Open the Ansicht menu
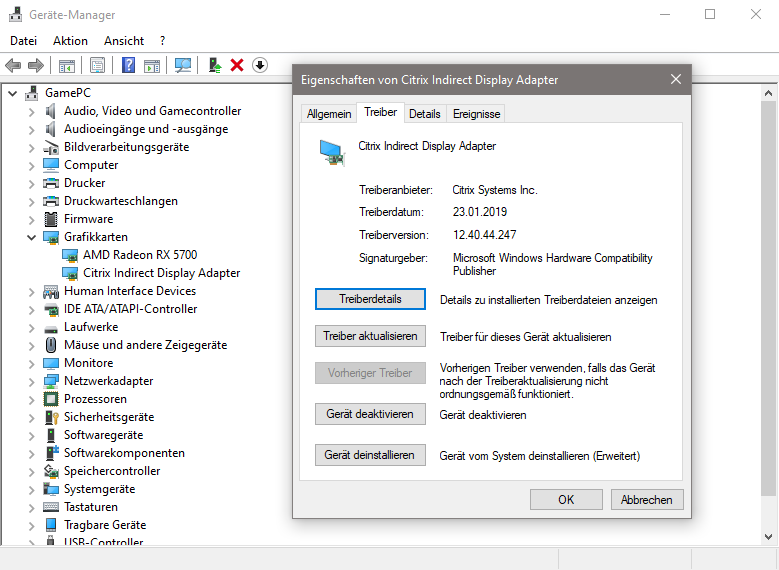Image resolution: width=779 pixels, height=570 pixels. point(124,41)
